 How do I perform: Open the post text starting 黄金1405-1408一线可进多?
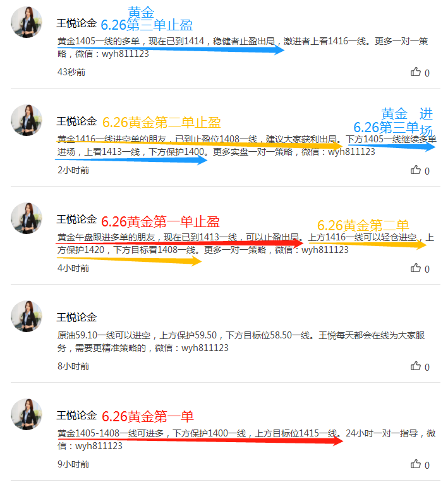pyautogui.click(x=246, y=440)
